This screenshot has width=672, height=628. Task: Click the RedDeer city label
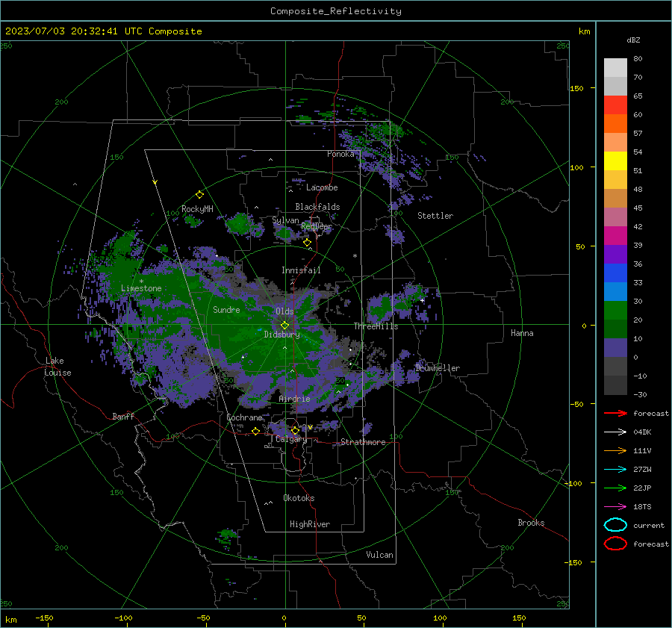(x=317, y=226)
